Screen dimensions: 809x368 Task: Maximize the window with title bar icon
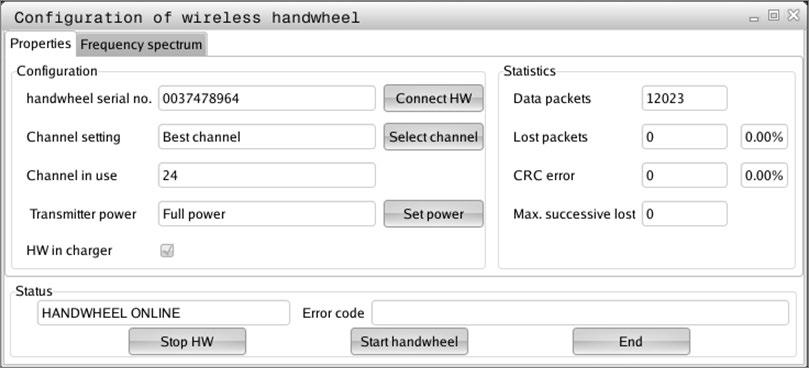[773, 16]
